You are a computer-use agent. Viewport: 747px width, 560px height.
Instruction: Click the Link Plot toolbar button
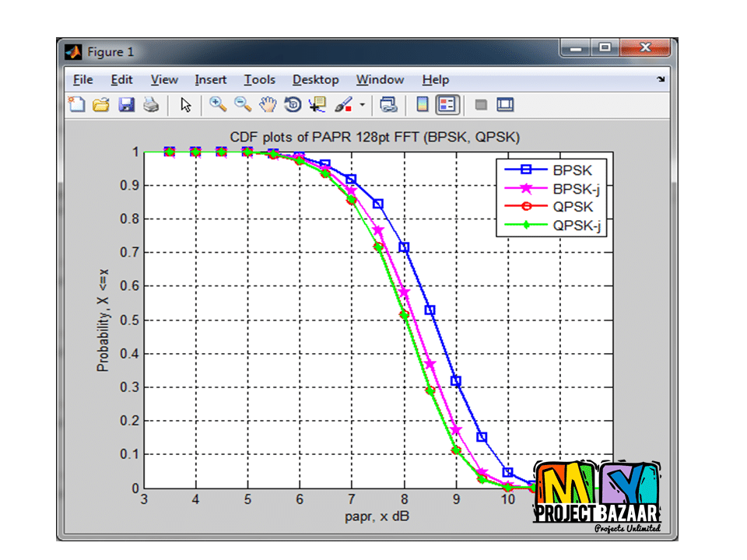tap(389, 105)
